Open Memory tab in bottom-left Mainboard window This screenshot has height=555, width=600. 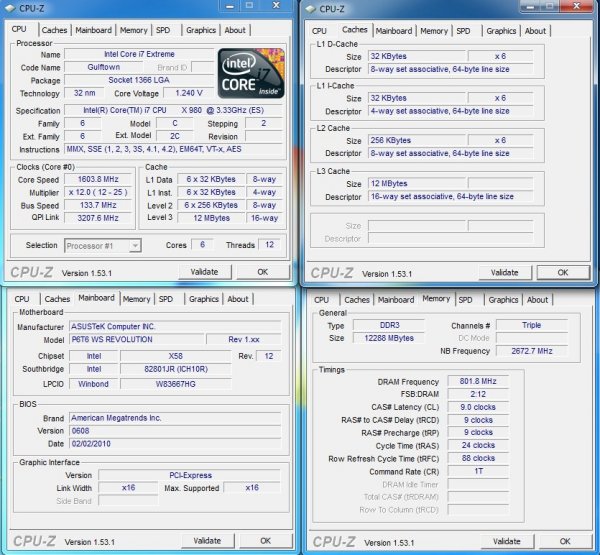click(137, 299)
